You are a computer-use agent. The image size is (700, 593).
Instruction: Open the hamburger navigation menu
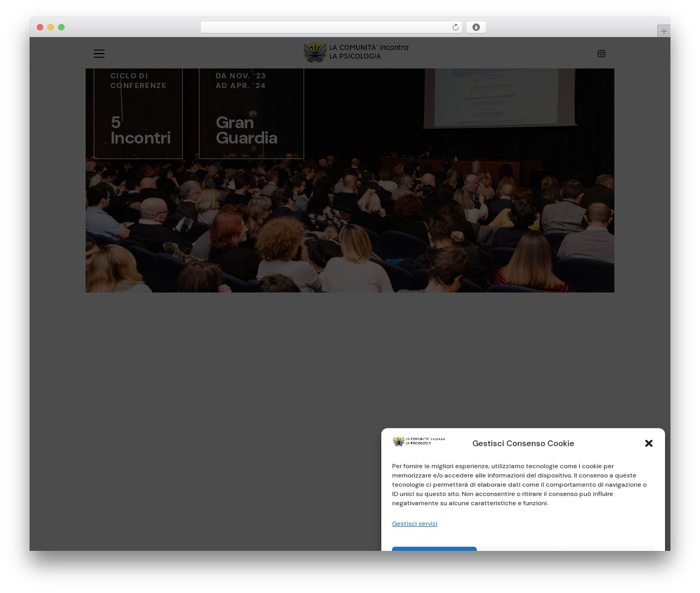tap(99, 54)
